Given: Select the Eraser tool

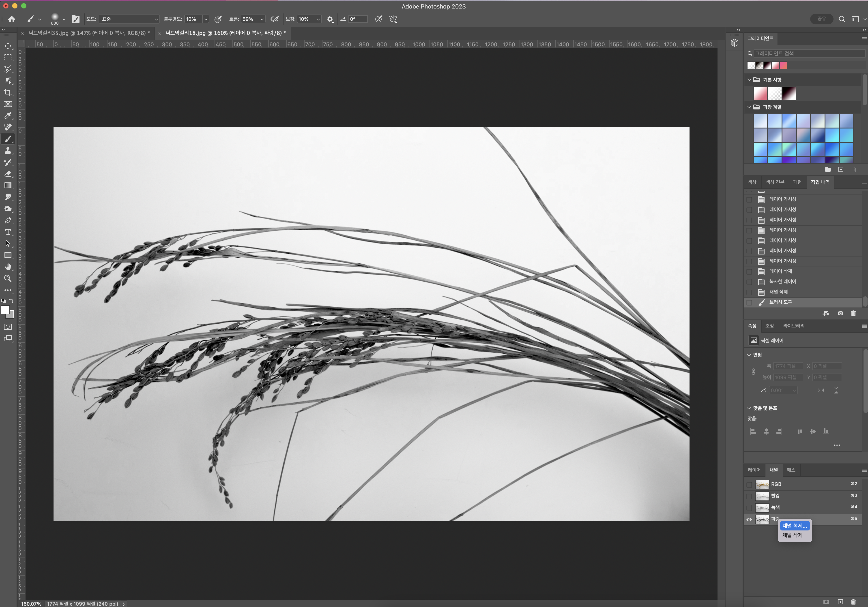Looking at the screenshot, I should [8, 174].
